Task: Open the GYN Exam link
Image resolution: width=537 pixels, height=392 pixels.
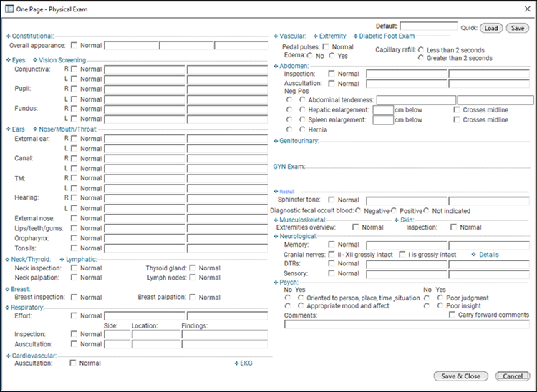Action: [289, 167]
